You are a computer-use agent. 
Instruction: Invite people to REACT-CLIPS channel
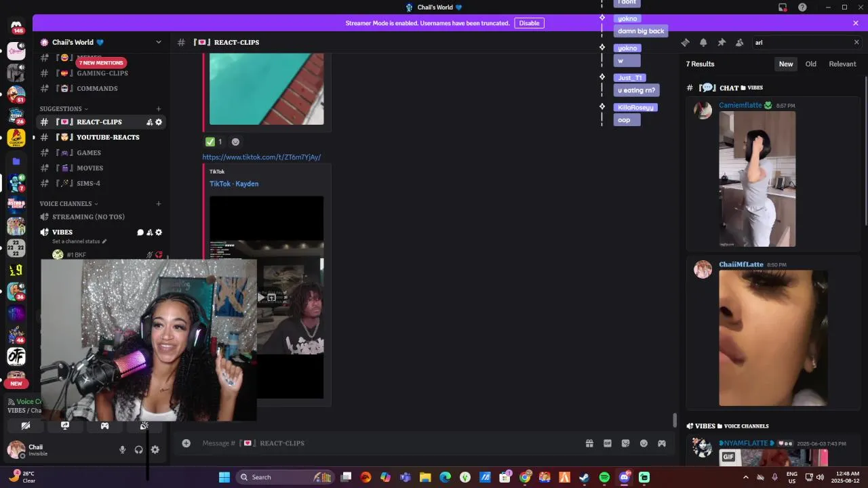tap(149, 122)
